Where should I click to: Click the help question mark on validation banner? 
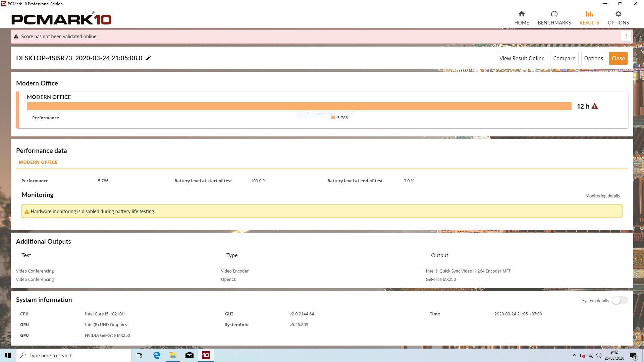tap(626, 36)
